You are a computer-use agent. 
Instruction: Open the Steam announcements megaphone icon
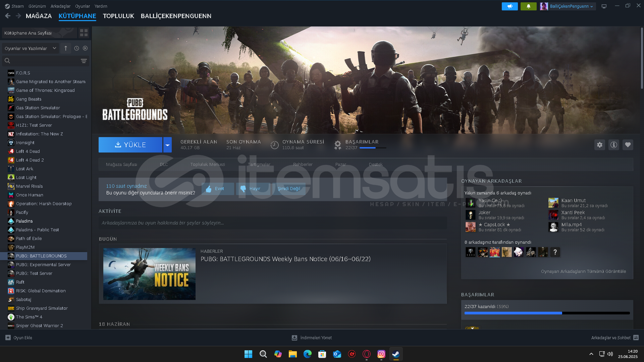coord(509,6)
